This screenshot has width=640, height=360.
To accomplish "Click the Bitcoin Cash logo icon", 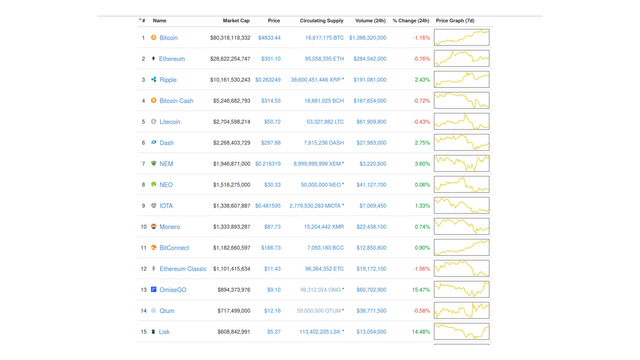I will [153, 100].
